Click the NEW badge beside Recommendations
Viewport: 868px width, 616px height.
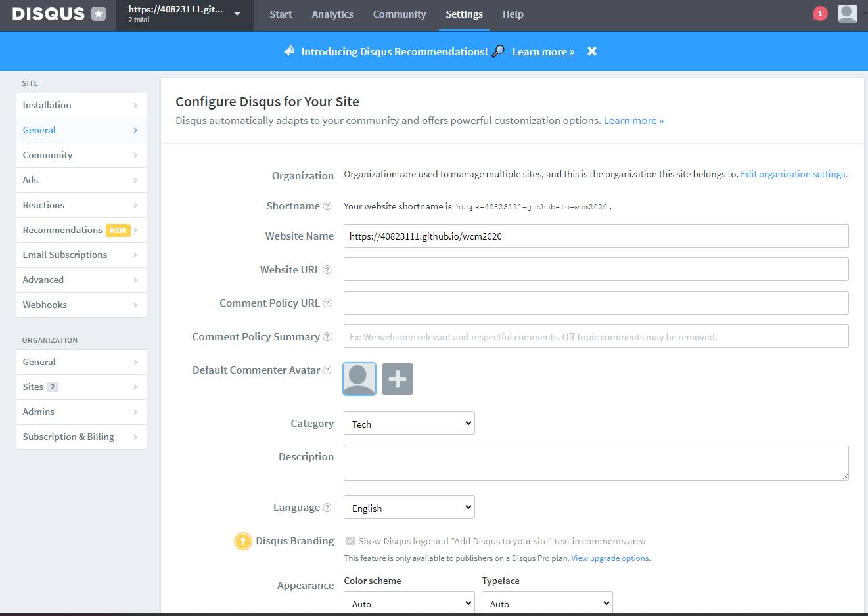pyautogui.click(x=118, y=231)
